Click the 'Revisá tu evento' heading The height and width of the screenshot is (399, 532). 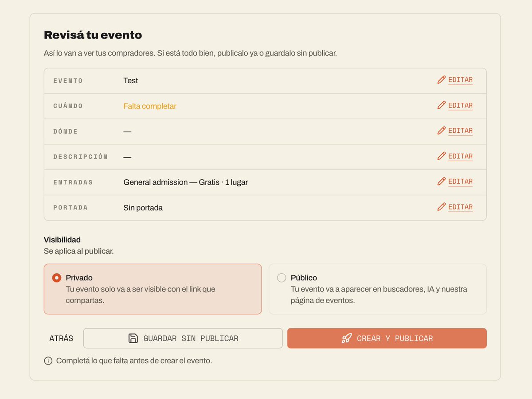pos(93,35)
